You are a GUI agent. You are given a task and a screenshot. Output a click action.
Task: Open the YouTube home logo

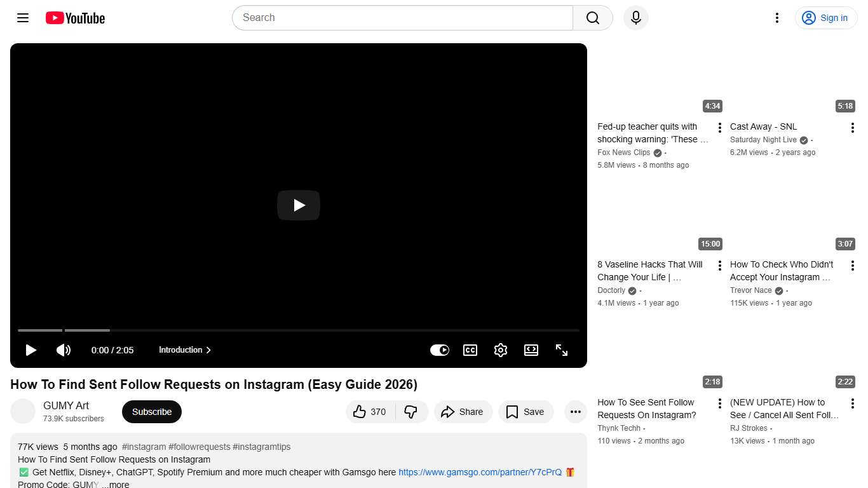(74, 18)
